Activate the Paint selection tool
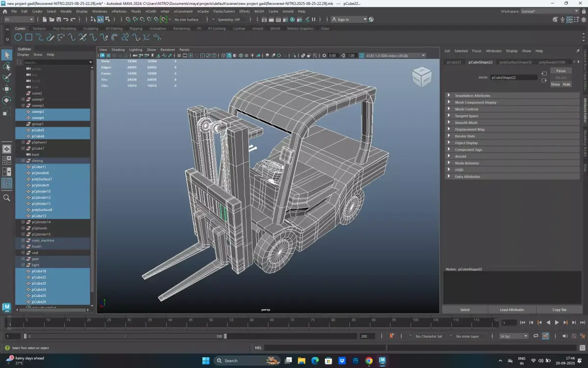Viewport: 588px width, 368px height. [x=7, y=78]
